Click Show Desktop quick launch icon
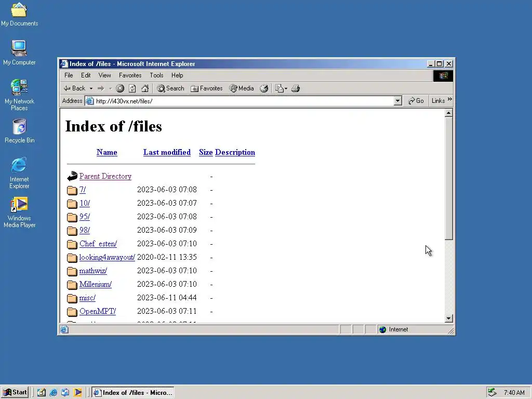The width and height of the screenshot is (532, 399). coord(42,393)
